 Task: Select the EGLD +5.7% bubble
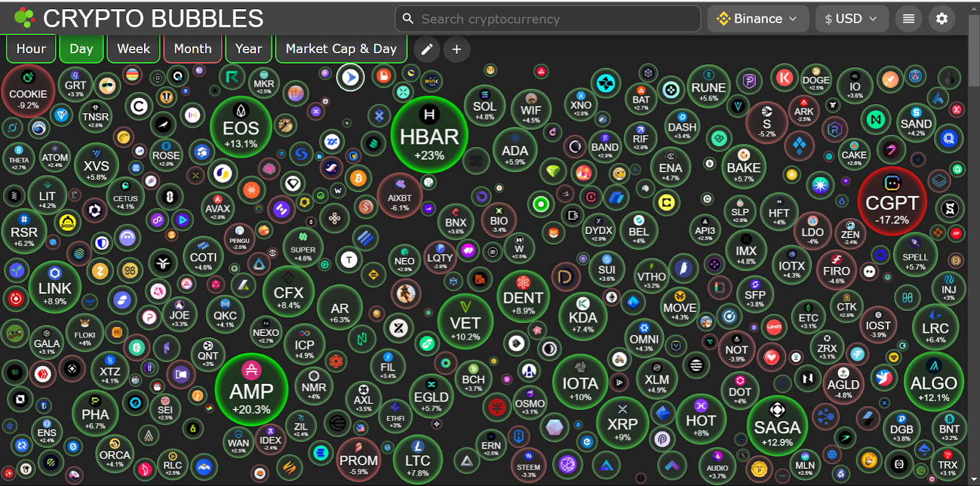[431, 396]
